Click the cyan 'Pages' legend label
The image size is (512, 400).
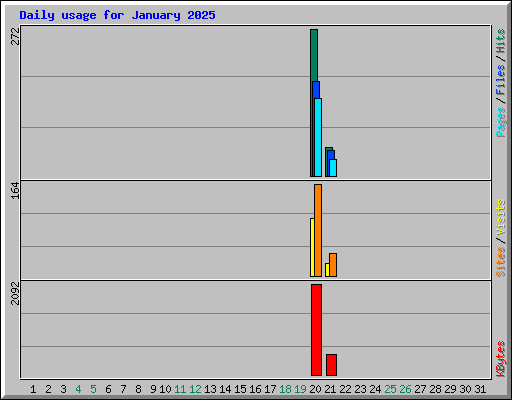(500, 122)
